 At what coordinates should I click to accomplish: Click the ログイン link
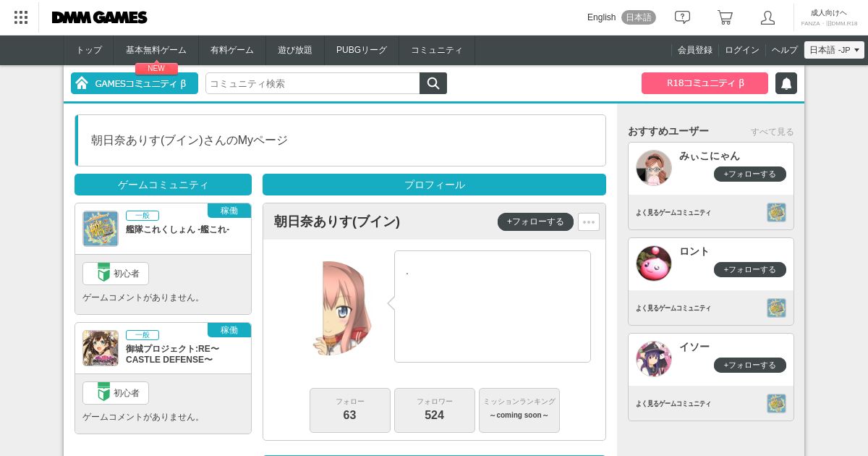(x=742, y=50)
